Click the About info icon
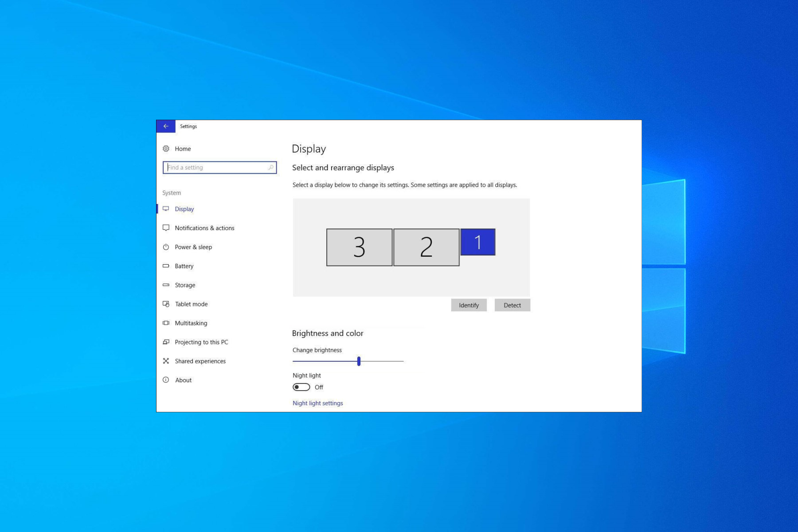 [x=166, y=380]
